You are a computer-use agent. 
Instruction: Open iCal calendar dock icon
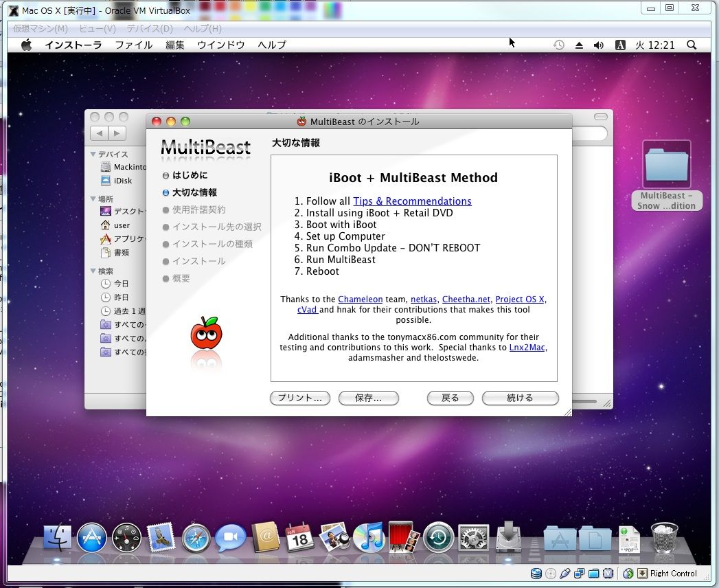tap(300, 537)
